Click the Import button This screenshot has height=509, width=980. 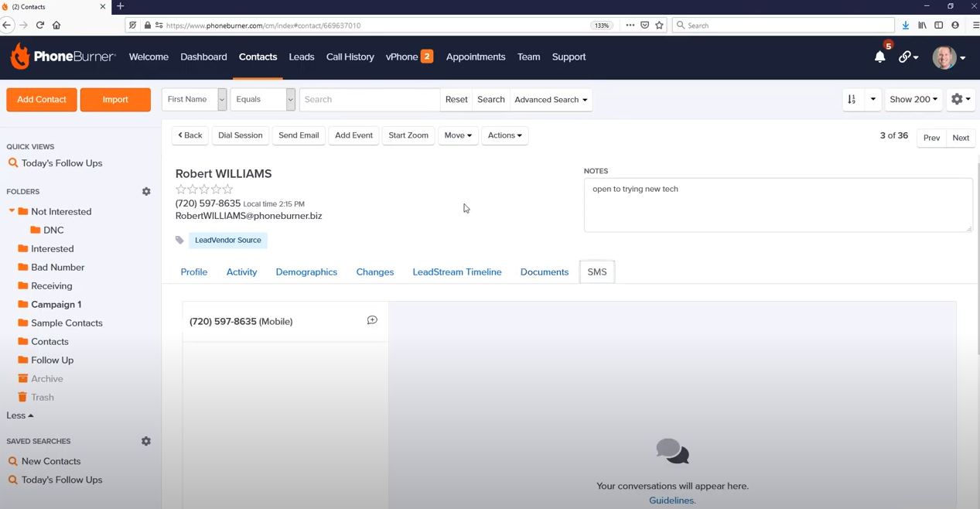coord(115,99)
